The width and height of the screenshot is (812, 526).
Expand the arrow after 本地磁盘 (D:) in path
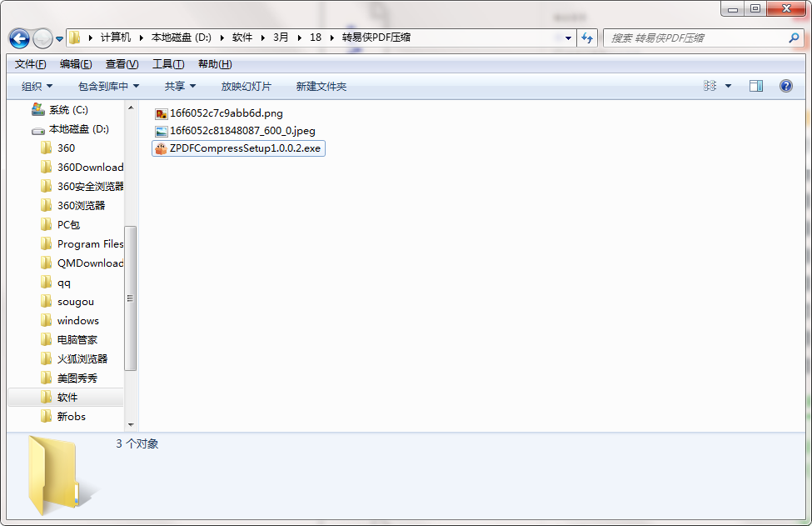click(222, 38)
